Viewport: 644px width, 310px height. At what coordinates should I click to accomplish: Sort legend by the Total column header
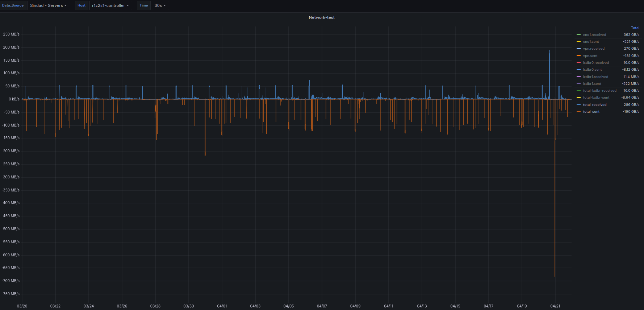point(635,28)
